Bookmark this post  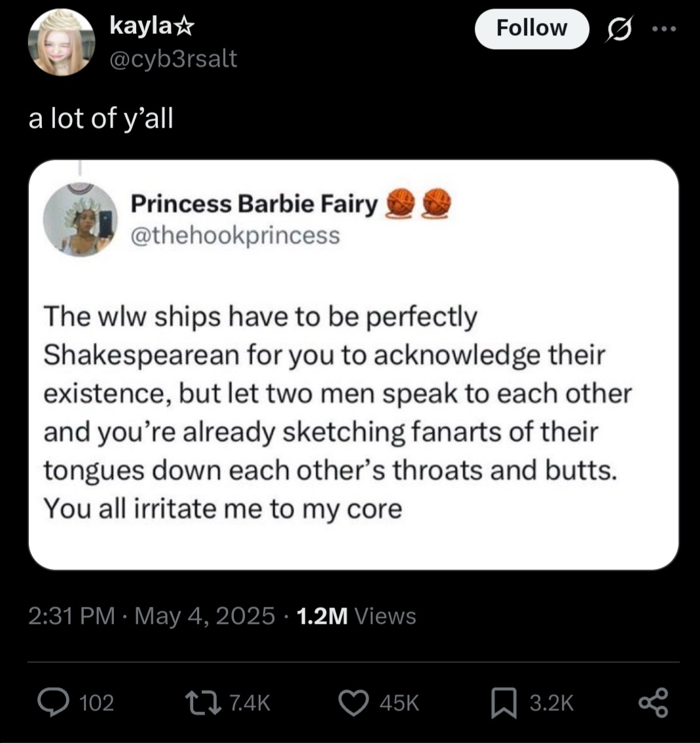[502, 702]
